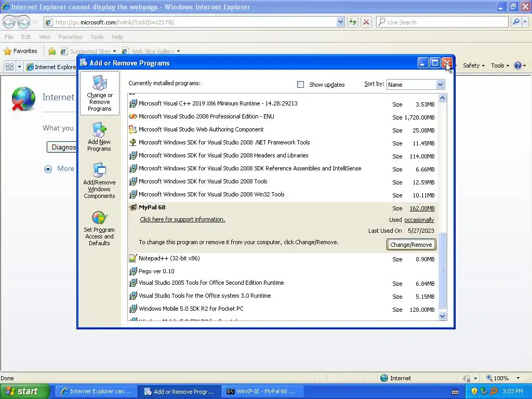Click the Add or Remove Programs taskbar button

(180, 391)
